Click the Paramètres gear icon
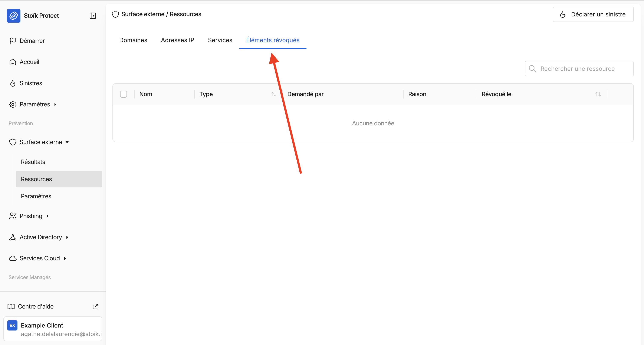 click(13, 104)
